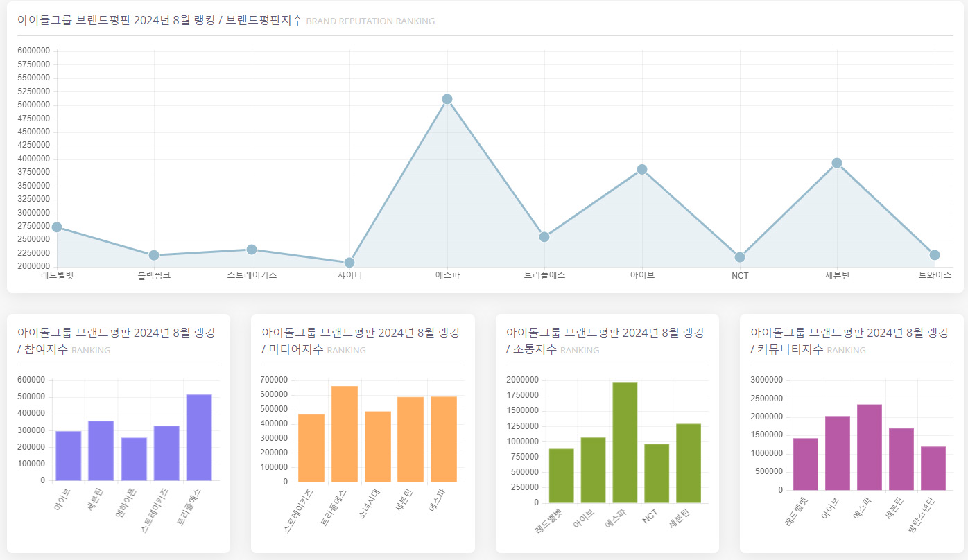This screenshot has width=968, height=560.
Task: Click the 레드벨벳 bar in 커뮤니티지수 chart
Action: click(x=806, y=464)
